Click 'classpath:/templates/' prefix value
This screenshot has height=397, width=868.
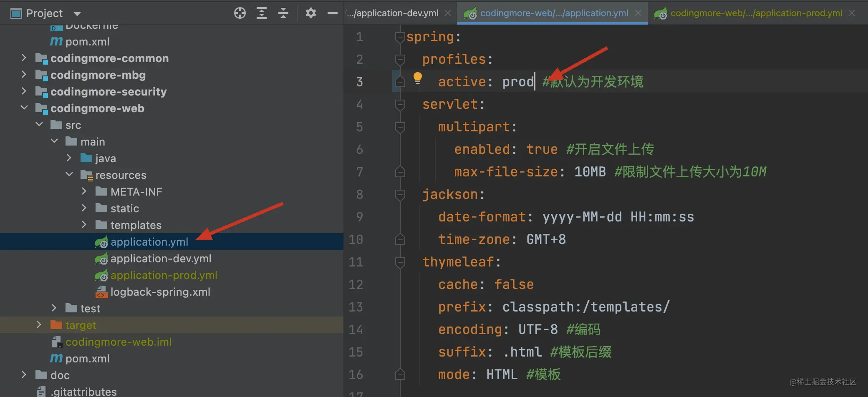(586, 307)
